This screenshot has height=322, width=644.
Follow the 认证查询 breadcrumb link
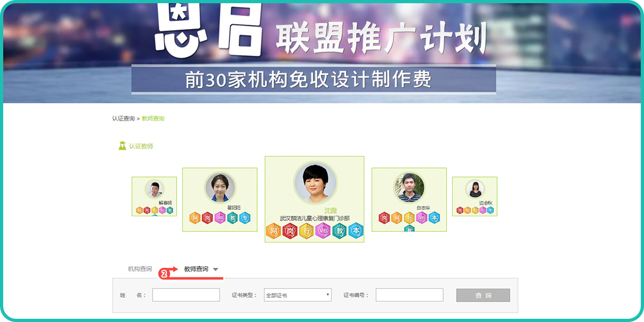(x=123, y=118)
